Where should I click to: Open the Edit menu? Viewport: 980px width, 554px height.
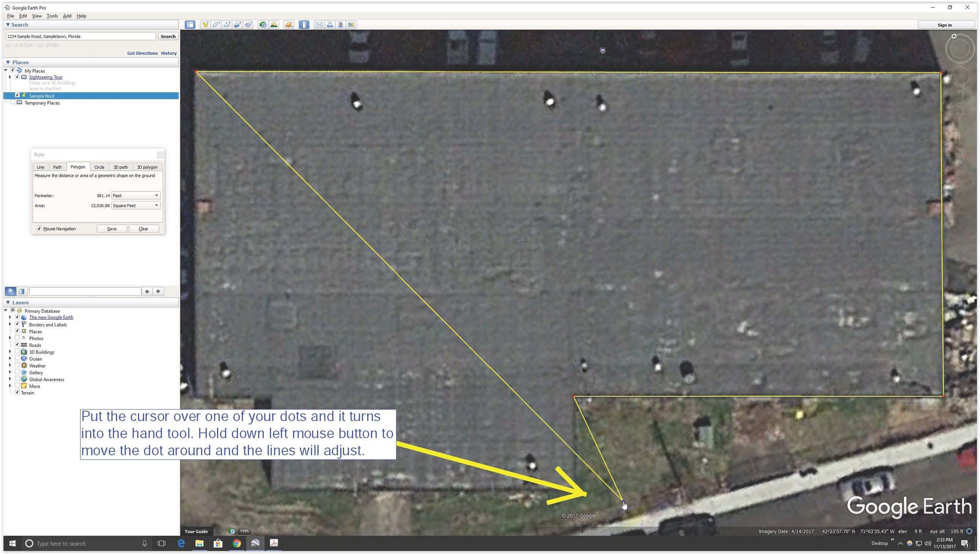[23, 16]
